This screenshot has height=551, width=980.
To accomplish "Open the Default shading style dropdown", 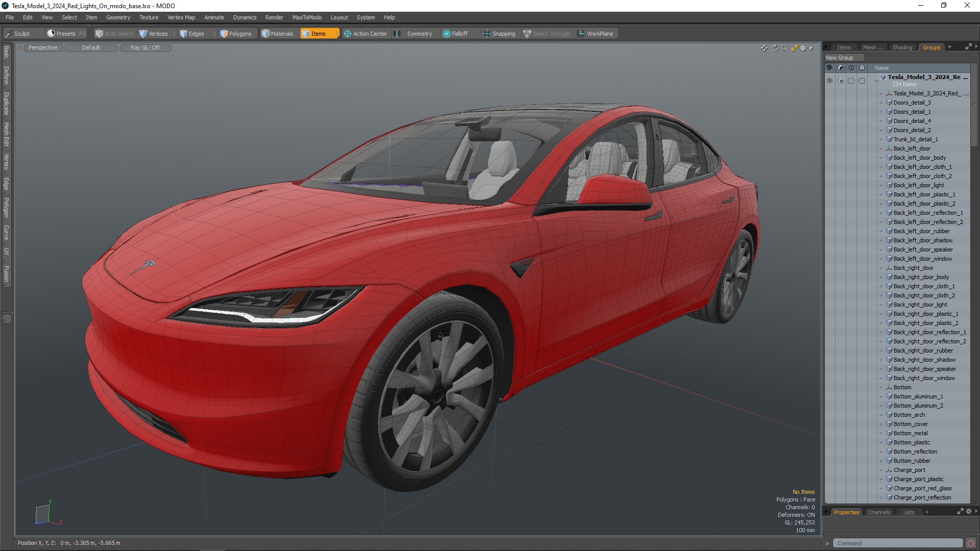I will click(91, 47).
